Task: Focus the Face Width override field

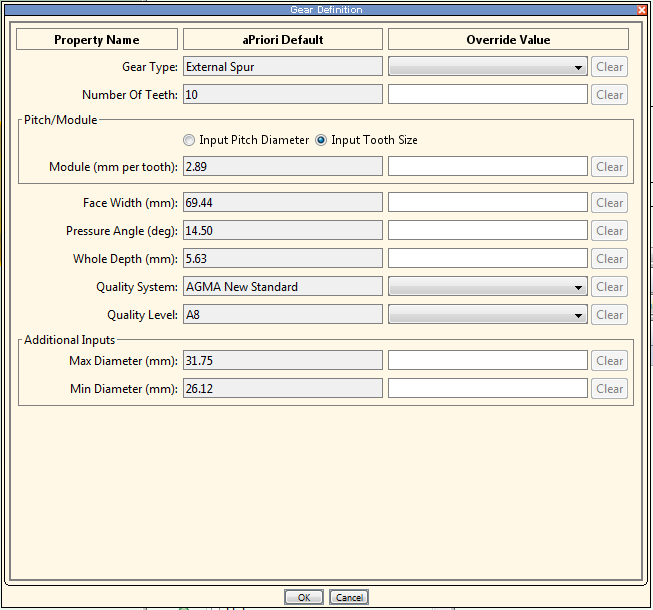Action: click(x=487, y=203)
